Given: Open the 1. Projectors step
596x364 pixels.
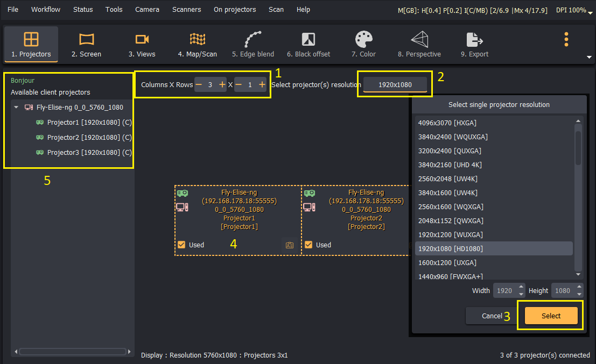Looking at the screenshot, I should pos(31,44).
